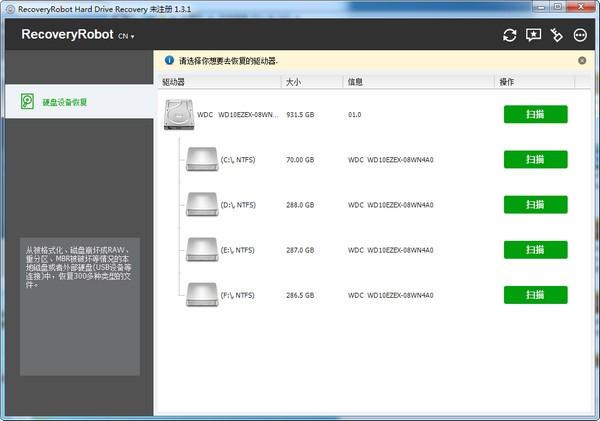The height and width of the screenshot is (421, 600).
Task: Select the D: NTFS partition icon
Action: tap(202, 204)
